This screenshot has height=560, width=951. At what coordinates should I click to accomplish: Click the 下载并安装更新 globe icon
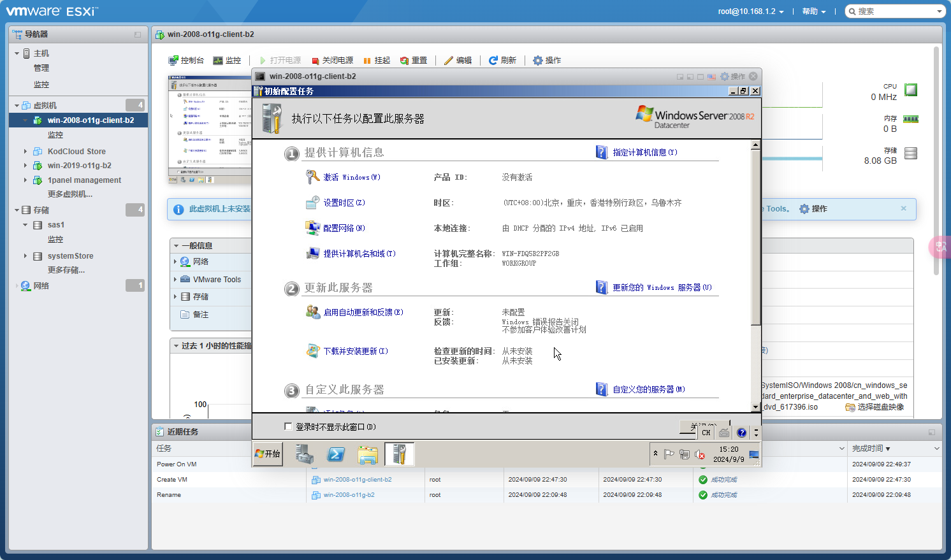click(312, 350)
